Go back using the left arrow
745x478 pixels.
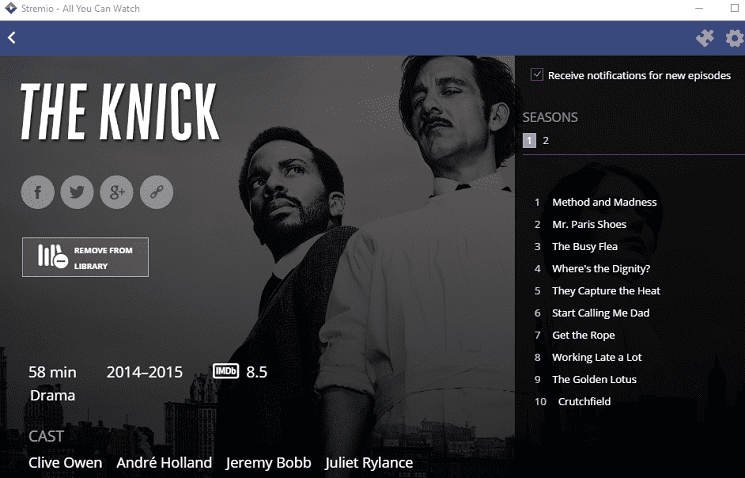[x=12, y=38]
